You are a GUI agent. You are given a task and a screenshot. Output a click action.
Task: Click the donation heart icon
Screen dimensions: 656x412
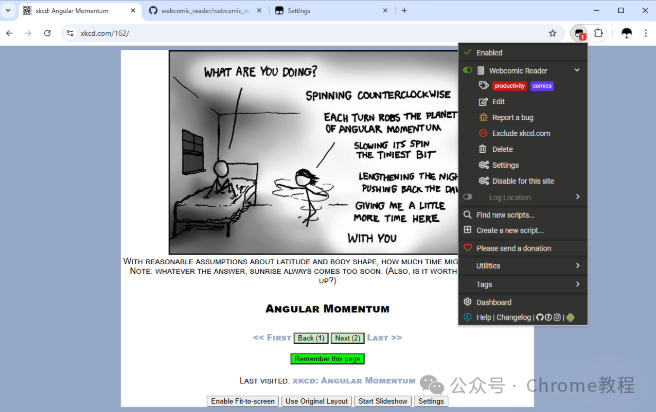click(x=468, y=248)
